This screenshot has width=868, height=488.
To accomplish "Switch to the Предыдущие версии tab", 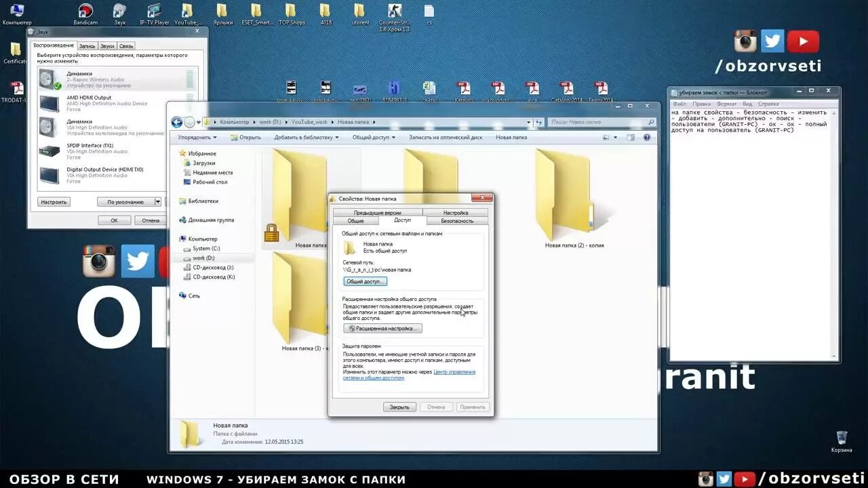I will coord(377,213).
